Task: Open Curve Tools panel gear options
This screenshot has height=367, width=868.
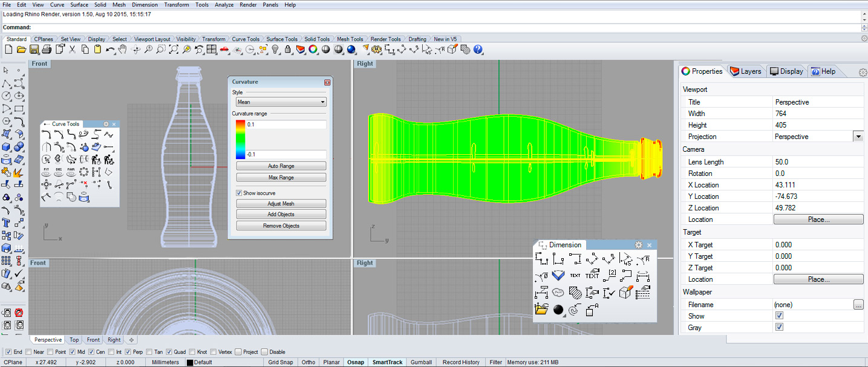Action: [x=105, y=124]
